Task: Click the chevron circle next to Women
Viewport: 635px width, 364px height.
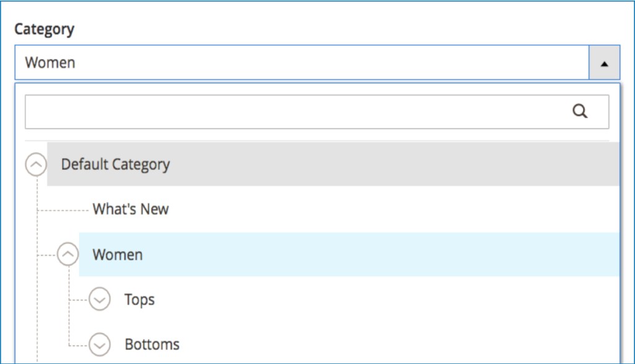Action: 67,254
